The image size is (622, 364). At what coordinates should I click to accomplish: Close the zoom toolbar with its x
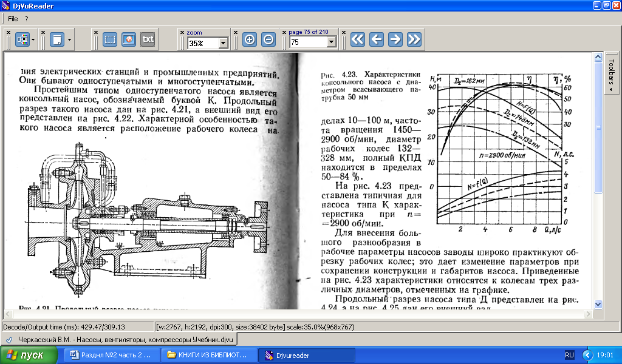coord(182,33)
